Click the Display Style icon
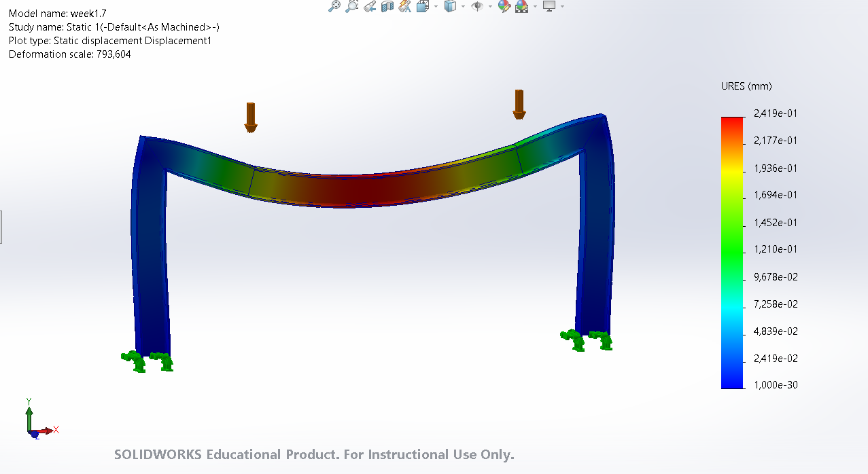The image size is (868, 474). (450, 6)
